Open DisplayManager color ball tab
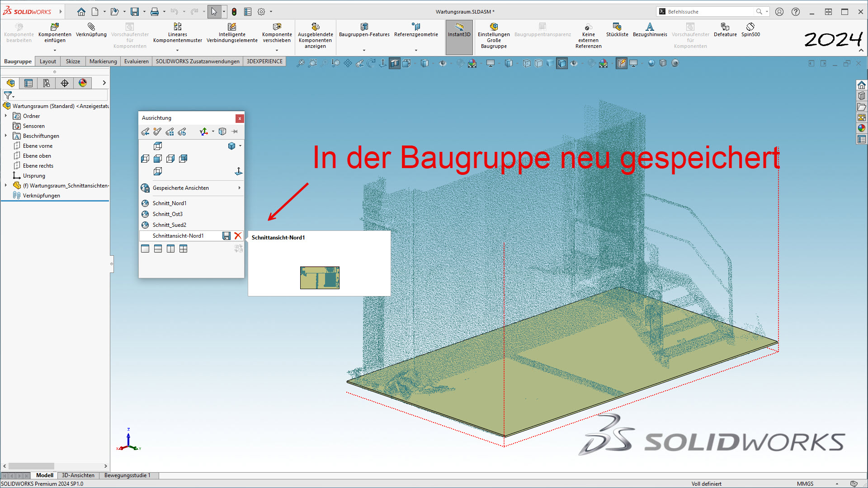The height and width of the screenshot is (488, 868). point(83,83)
